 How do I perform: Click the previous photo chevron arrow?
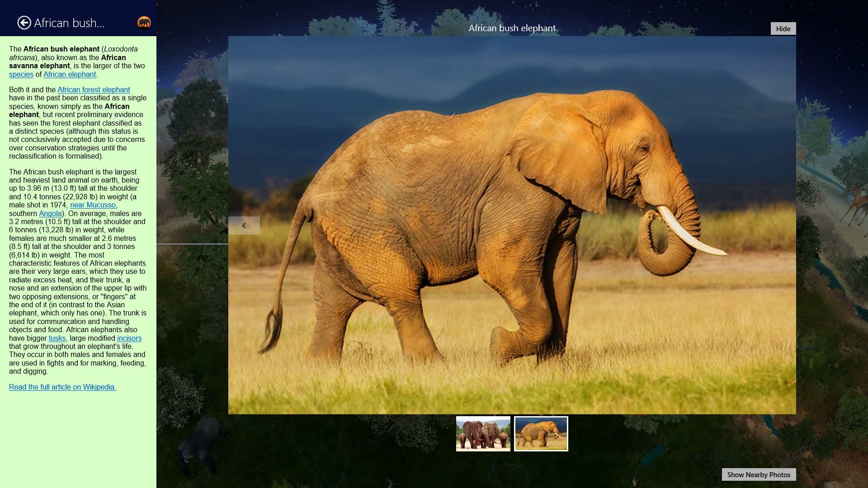pos(244,225)
